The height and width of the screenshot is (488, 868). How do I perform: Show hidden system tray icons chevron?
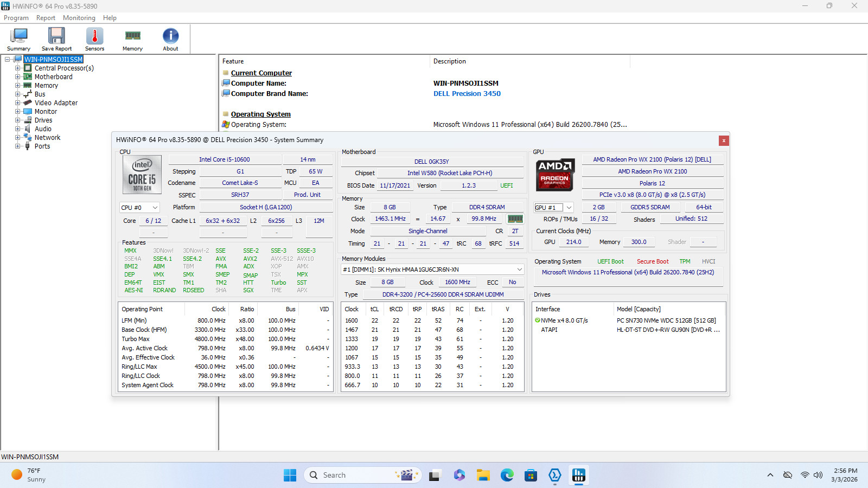770,475
